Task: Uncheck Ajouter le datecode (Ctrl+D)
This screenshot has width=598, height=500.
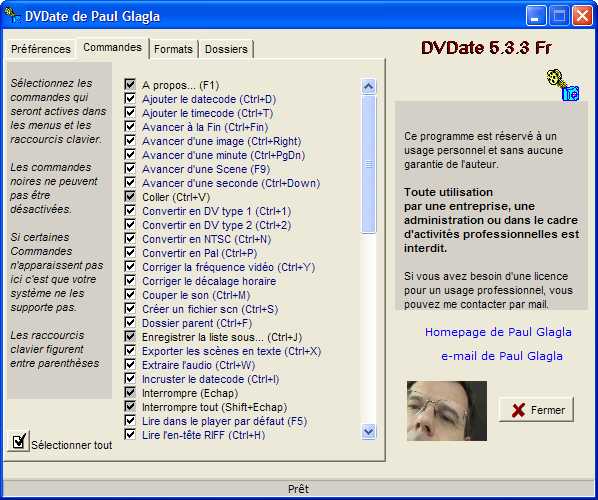Action: pyautogui.click(x=130, y=98)
